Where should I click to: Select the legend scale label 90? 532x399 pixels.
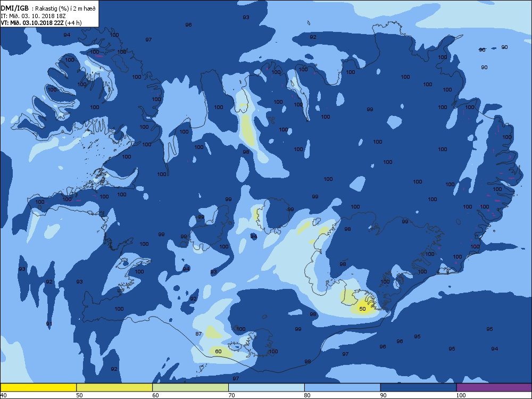point(384,395)
